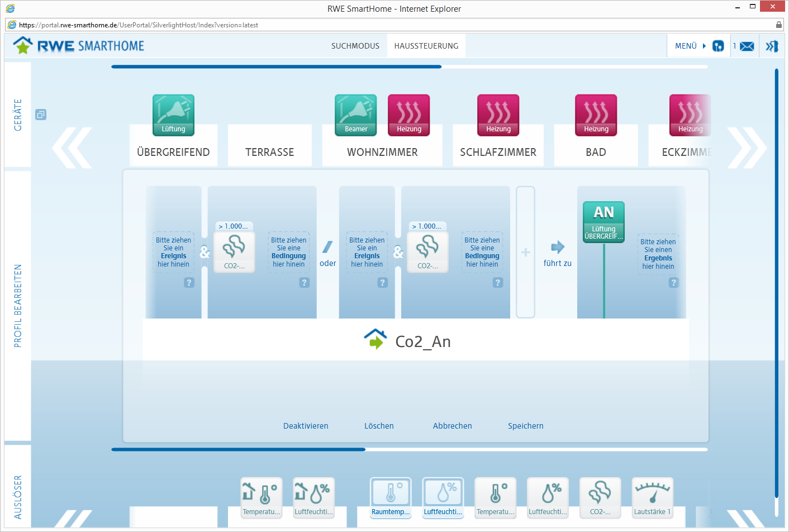Select the WOHNZIMMER room label
This screenshot has height=532, width=789.
point(382,152)
